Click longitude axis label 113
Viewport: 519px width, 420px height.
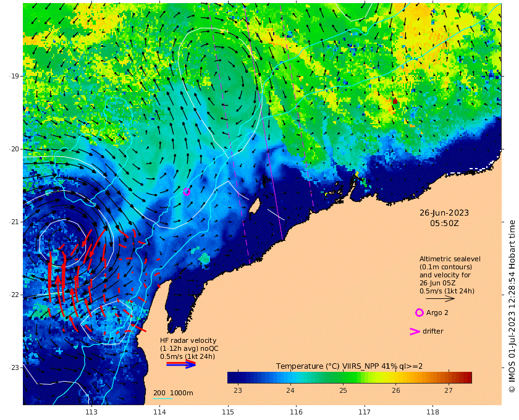[x=91, y=412]
